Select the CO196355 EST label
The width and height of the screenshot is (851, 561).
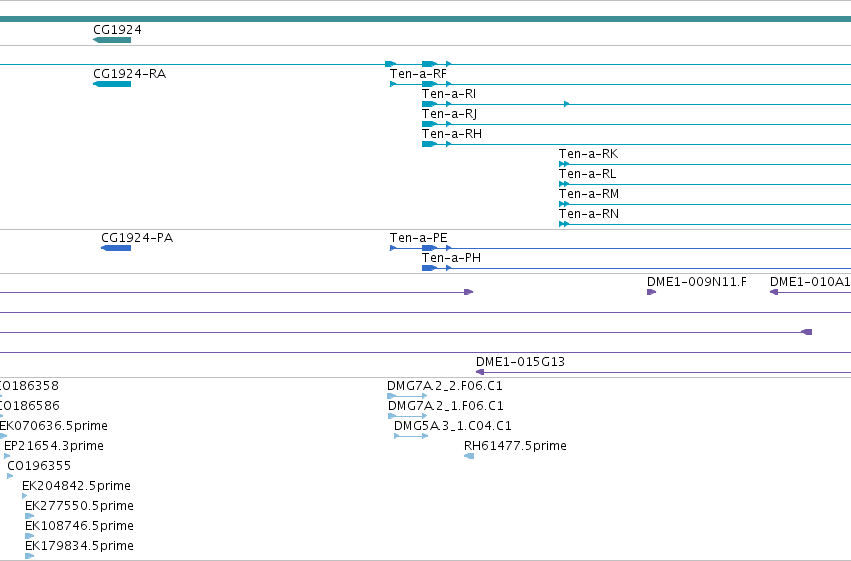coord(39,466)
